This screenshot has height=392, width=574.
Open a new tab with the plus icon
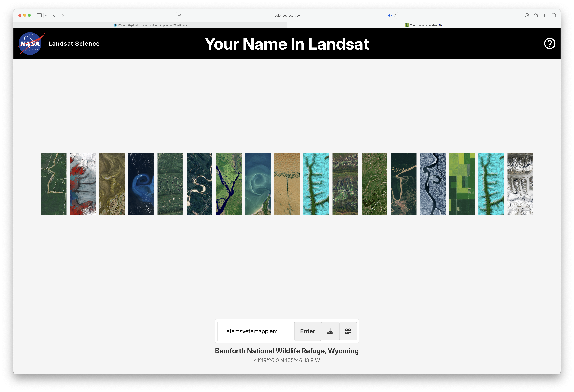click(544, 15)
